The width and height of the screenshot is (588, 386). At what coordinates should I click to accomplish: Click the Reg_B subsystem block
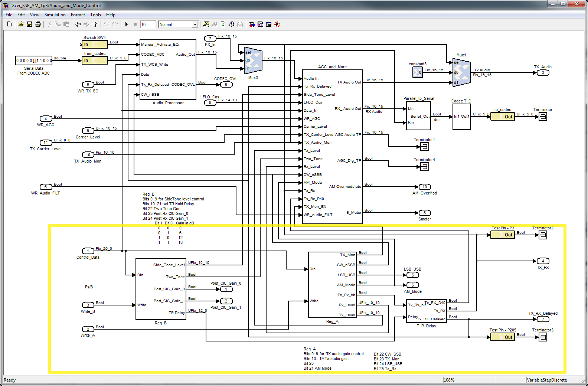pos(161,289)
